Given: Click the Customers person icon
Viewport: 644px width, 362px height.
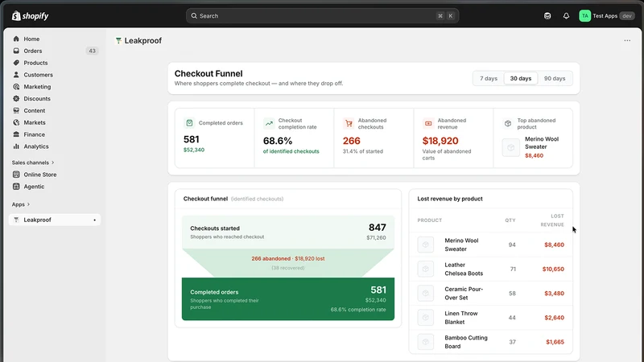Looking at the screenshot, I should pyautogui.click(x=16, y=75).
